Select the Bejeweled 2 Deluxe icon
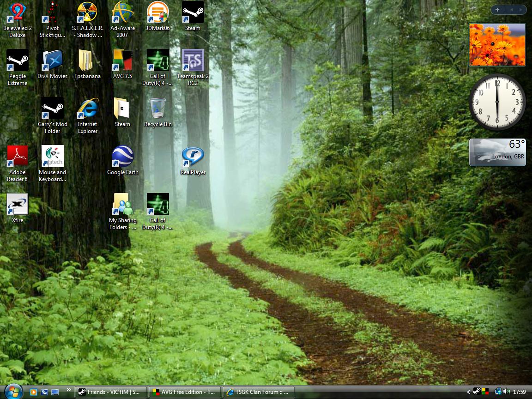The image size is (532, 399). [17, 12]
